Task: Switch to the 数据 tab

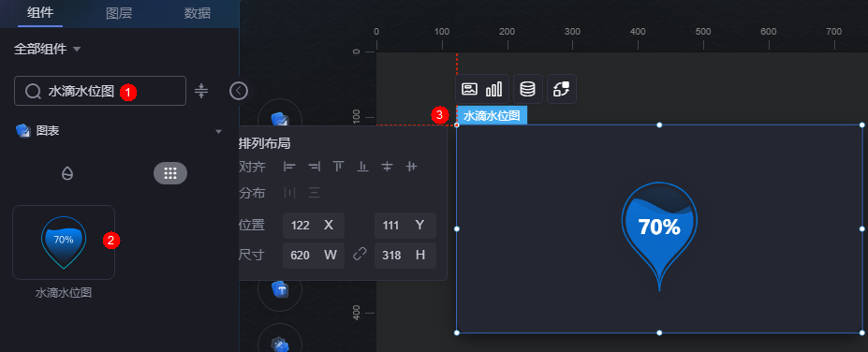Action: coord(198,13)
